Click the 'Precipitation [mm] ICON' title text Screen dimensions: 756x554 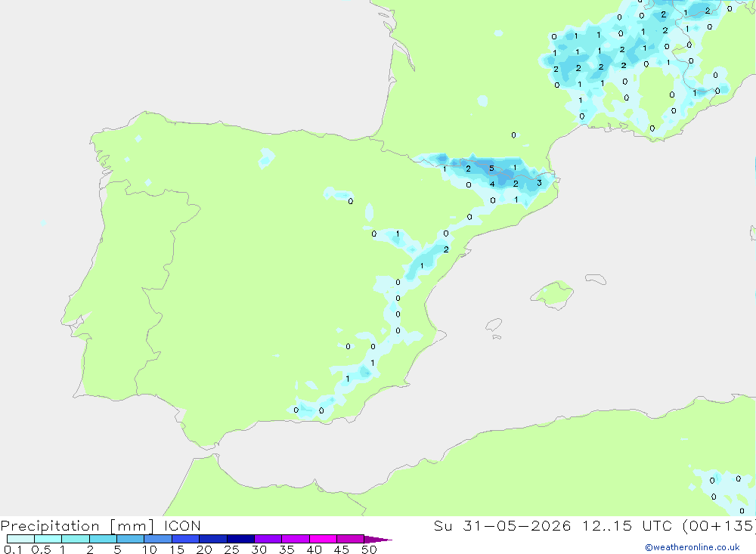(x=101, y=525)
